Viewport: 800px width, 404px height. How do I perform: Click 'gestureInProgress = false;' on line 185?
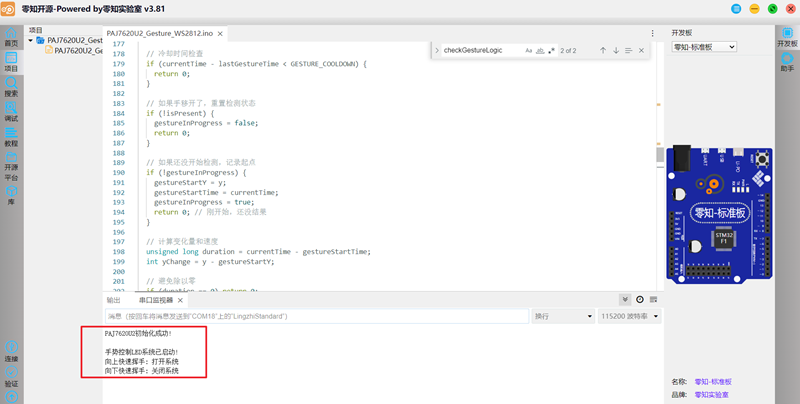coord(206,123)
